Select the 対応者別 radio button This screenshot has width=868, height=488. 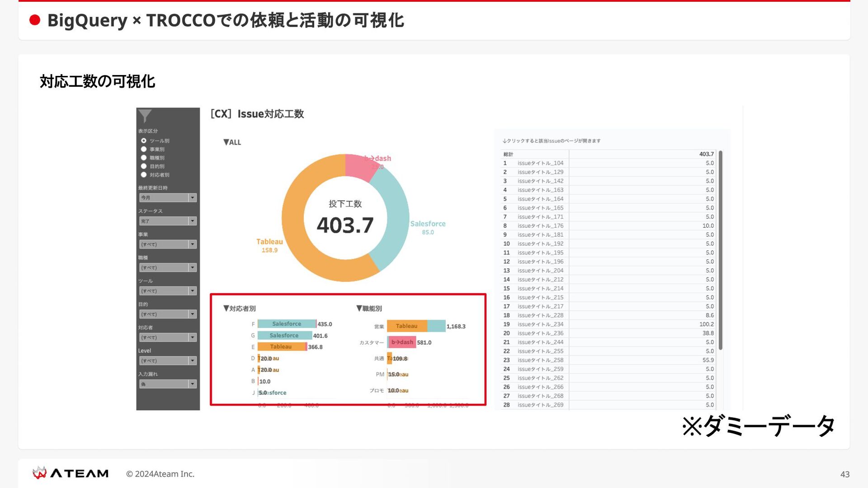coord(144,175)
